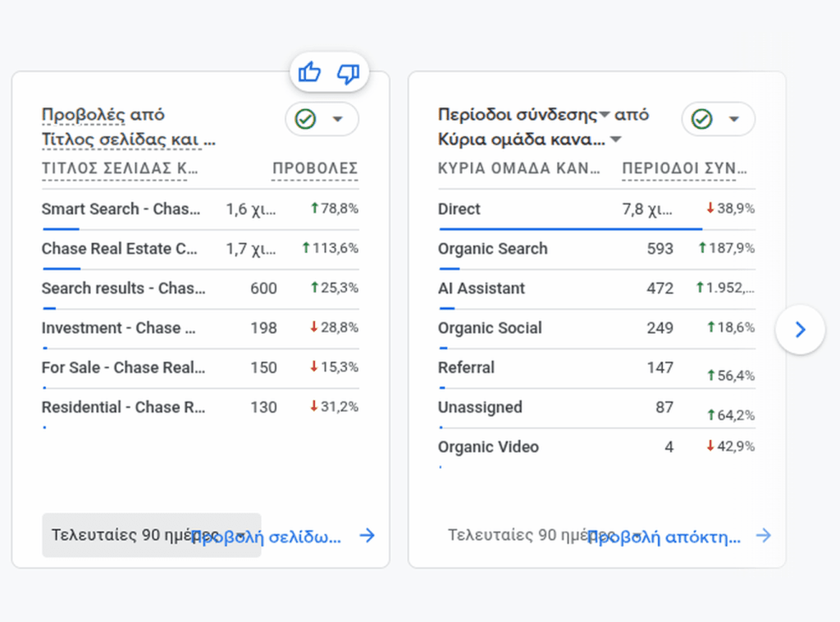This screenshot has height=622, width=840.
Task: Open the Τελευταίες 90 ημέρες range in sessions card
Action: (x=546, y=535)
